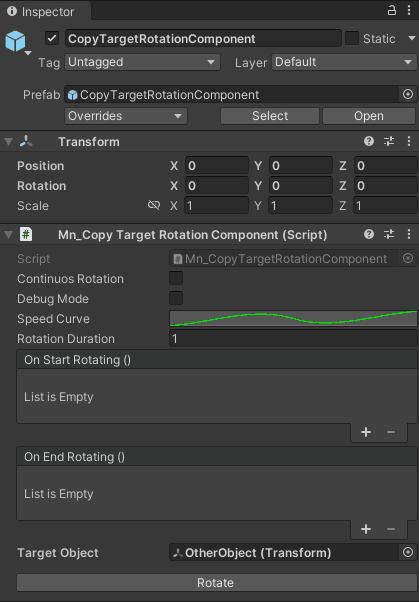Viewport: 419px width, 602px height.
Task: Open Transform component more options menu
Action: (x=409, y=141)
